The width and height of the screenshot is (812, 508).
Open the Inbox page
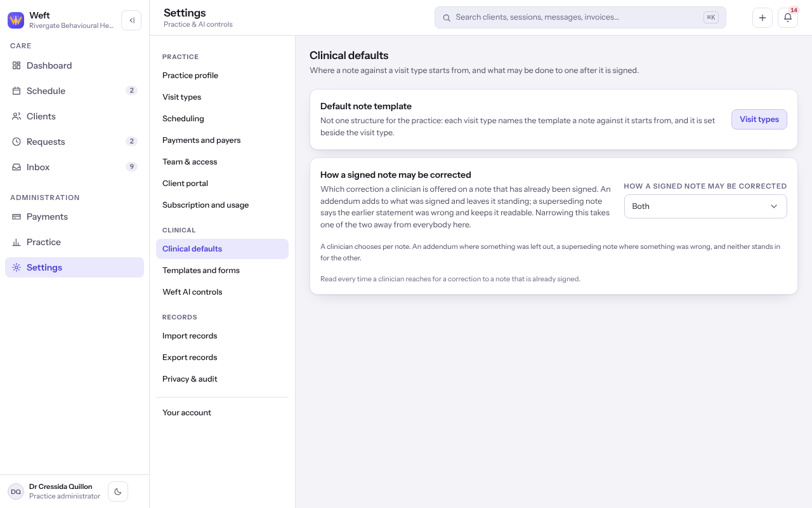pyautogui.click(x=74, y=167)
